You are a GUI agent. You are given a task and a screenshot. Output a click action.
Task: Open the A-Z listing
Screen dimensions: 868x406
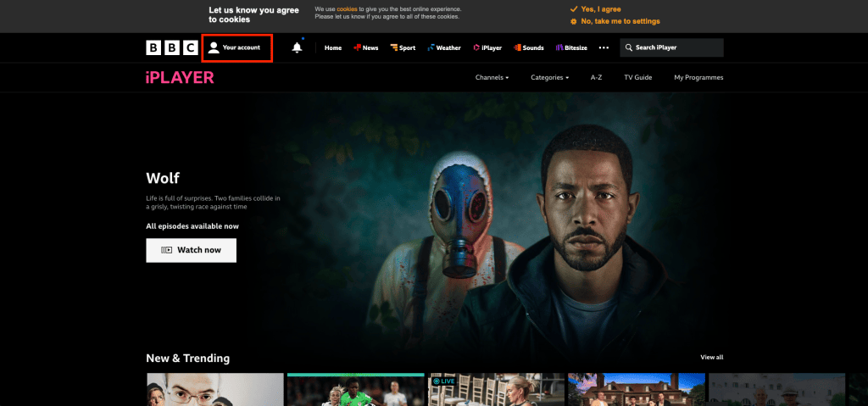tap(596, 77)
